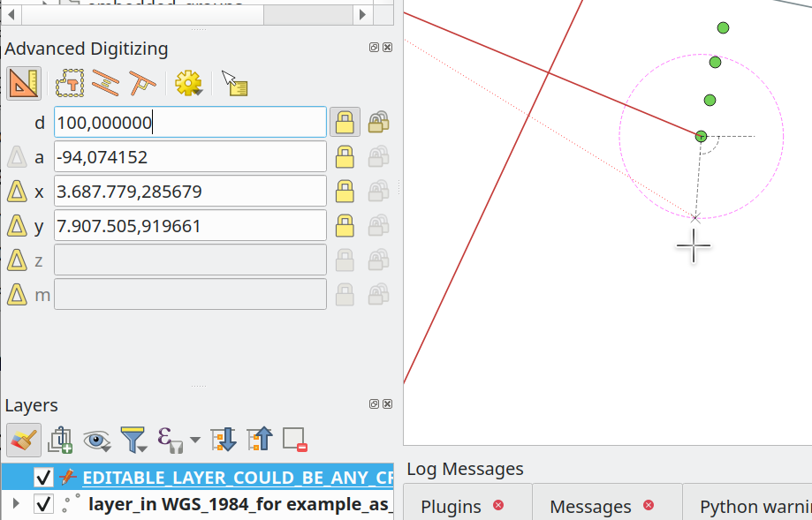Switch to the Messages tab
812x520 pixels.
tap(590, 506)
